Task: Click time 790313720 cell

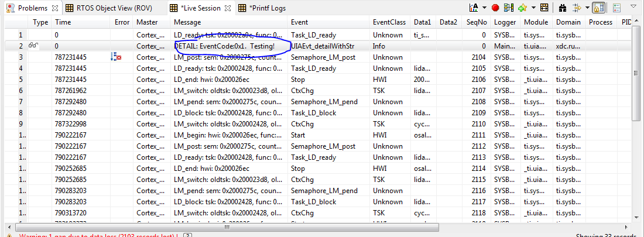Action: click(71, 213)
